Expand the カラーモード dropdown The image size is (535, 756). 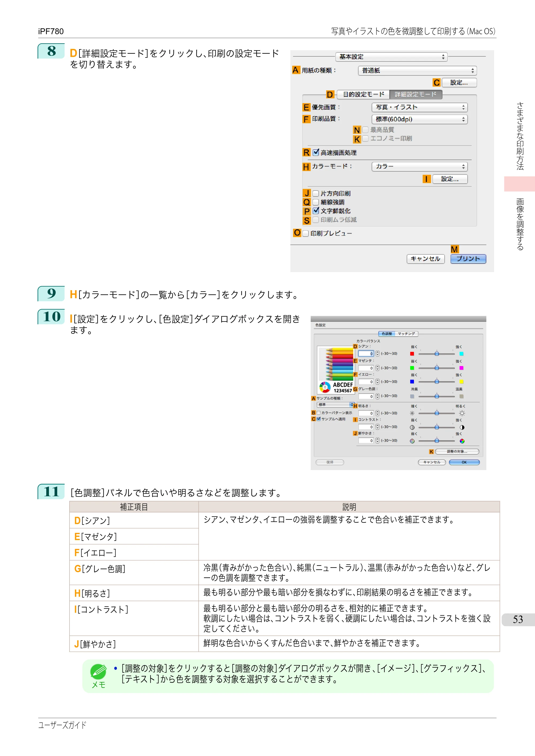[x=420, y=166]
